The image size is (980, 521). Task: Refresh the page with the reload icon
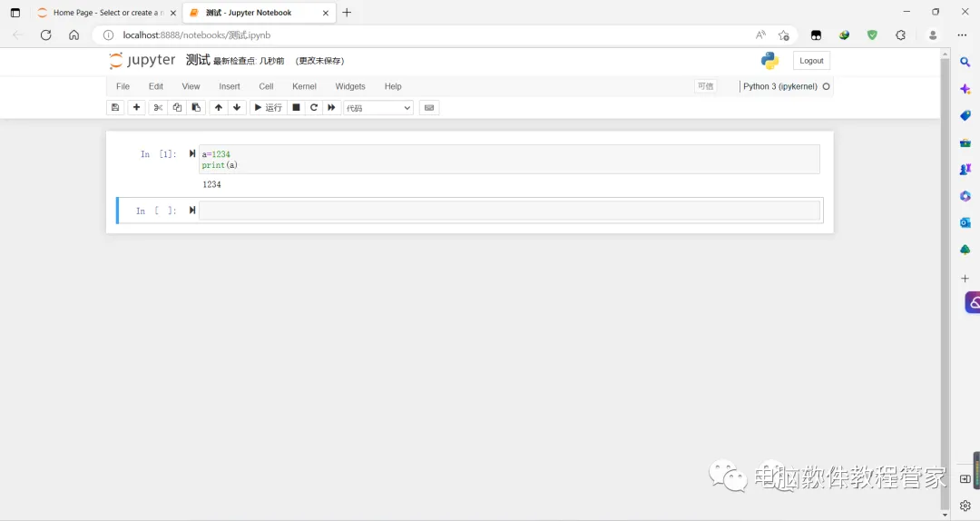click(x=45, y=35)
